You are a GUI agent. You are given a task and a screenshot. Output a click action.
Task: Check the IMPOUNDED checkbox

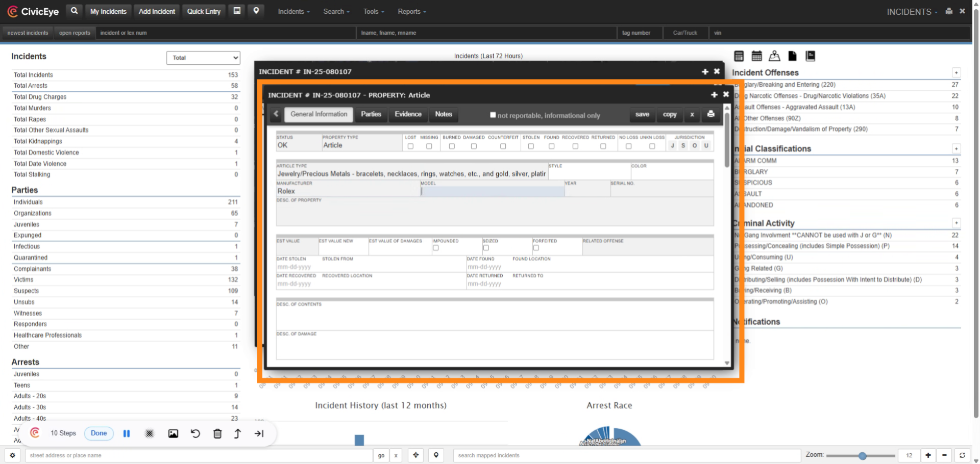435,248
